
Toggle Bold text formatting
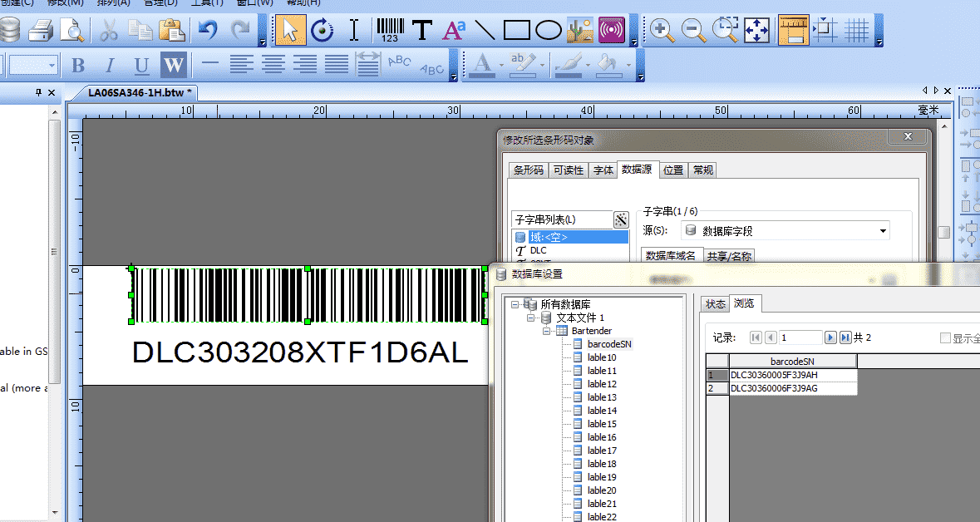coord(78,64)
